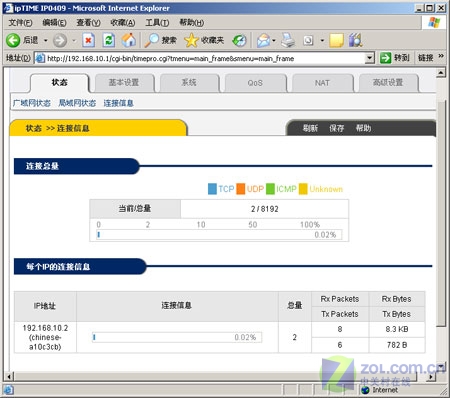Image resolution: width=450 pixels, height=398 pixels.
Task: Switch to the NAT tab
Action: coord(322,83)
